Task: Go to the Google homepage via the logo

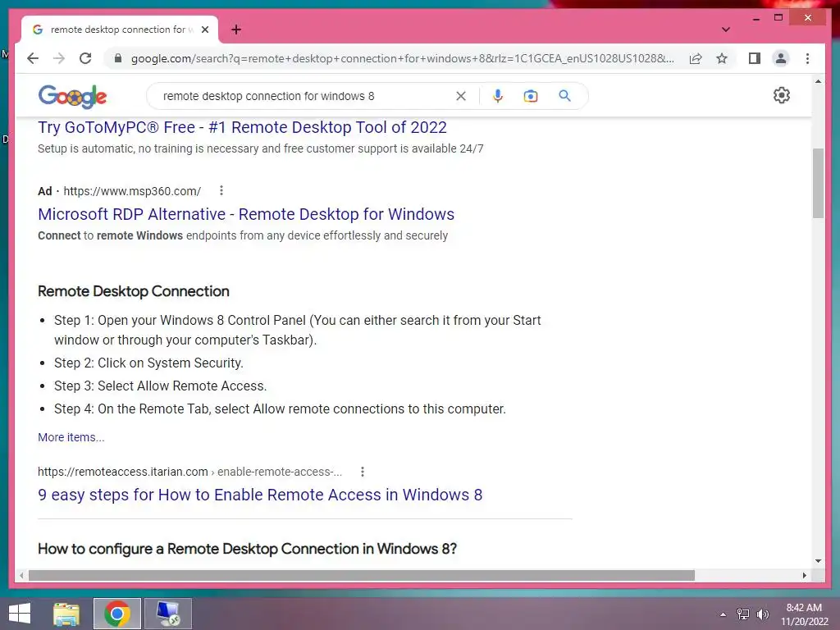Action: [72, 97]
